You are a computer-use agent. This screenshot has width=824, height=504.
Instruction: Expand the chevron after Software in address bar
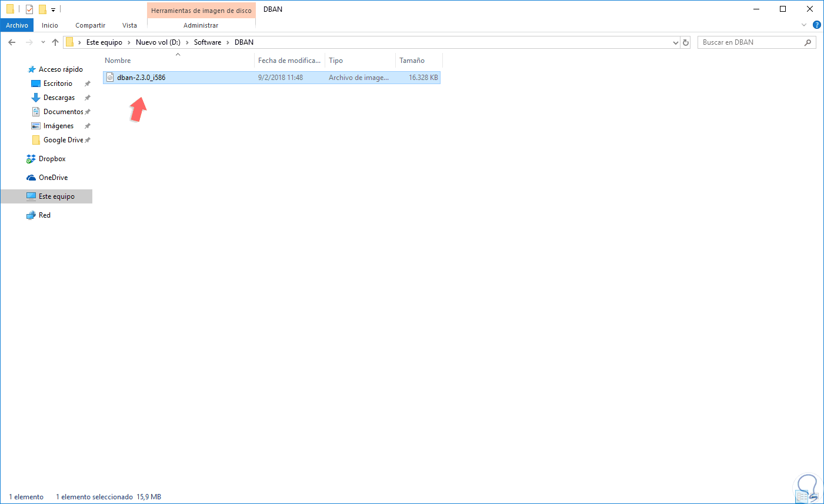[x=228, y=42]
